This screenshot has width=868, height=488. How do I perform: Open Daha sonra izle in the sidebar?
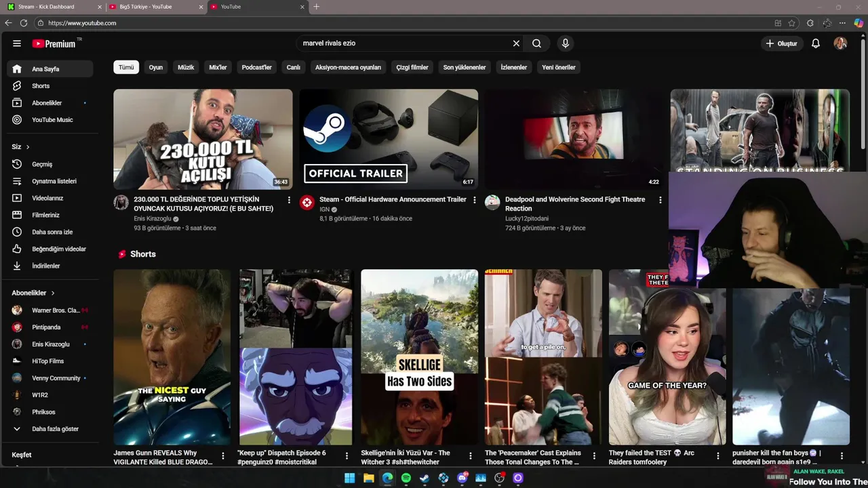pos(50,232)
